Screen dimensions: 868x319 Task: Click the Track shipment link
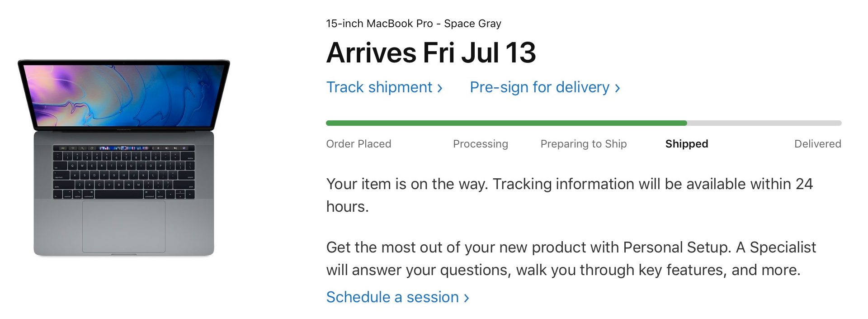coord(380,87)
